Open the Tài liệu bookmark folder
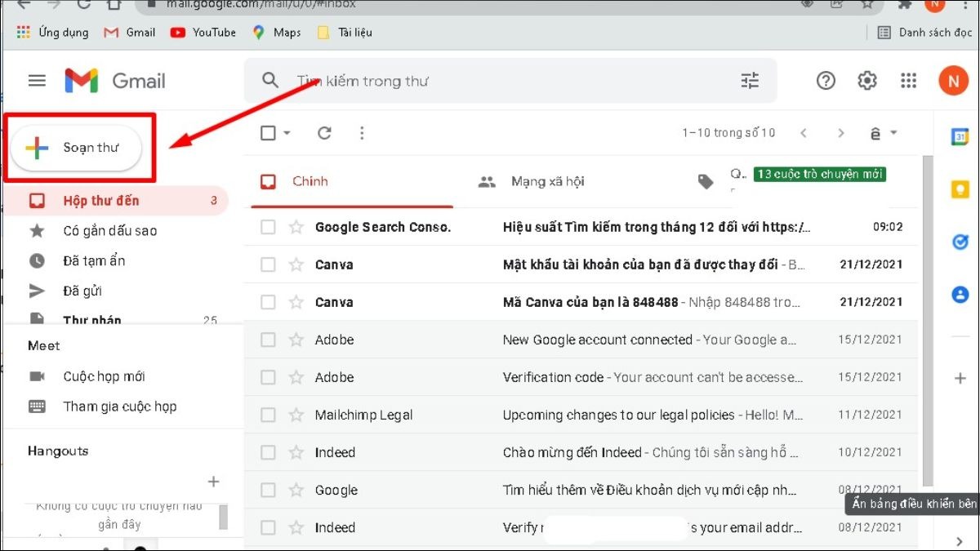980x551 pixels. point(344,33)
